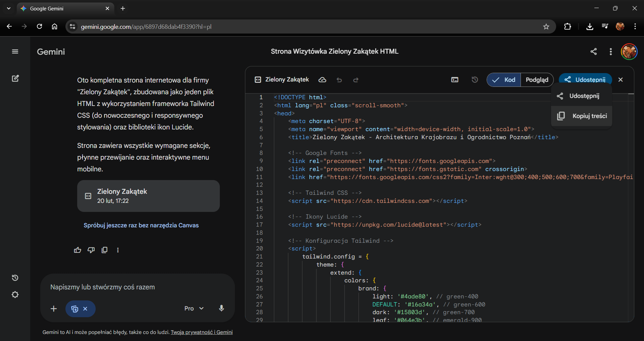644x341 pixels.
Task: Open more options below the response
Action: [x=118, y=250]
